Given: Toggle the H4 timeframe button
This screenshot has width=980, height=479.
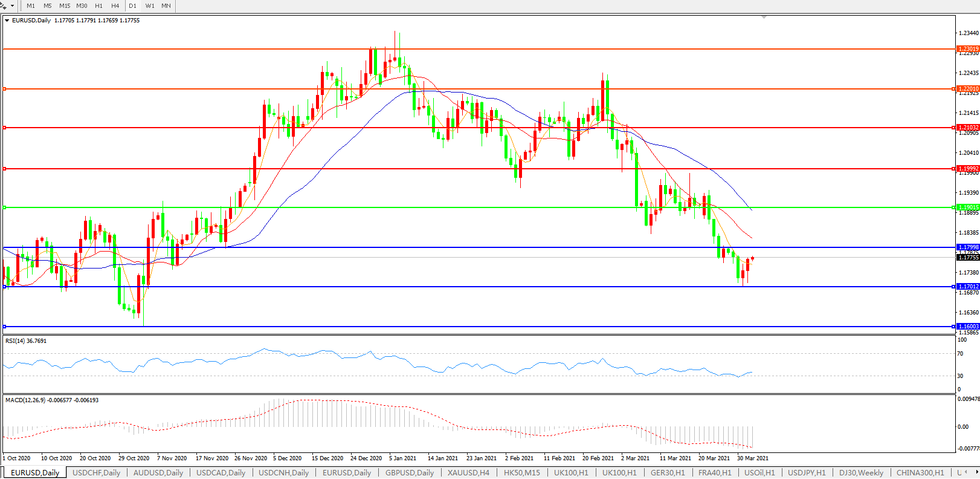Looking at the screenshot, I should click(x=115, y=5).
